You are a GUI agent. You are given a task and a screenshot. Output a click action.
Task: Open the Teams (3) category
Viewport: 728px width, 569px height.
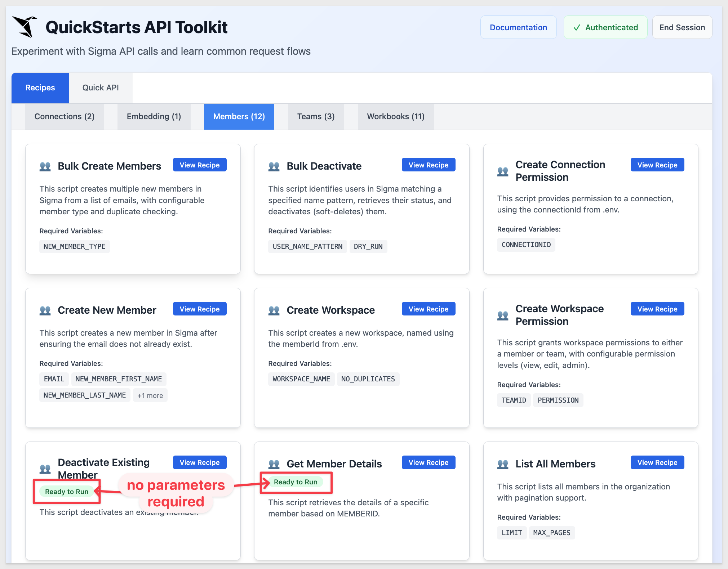pos(316,117)
